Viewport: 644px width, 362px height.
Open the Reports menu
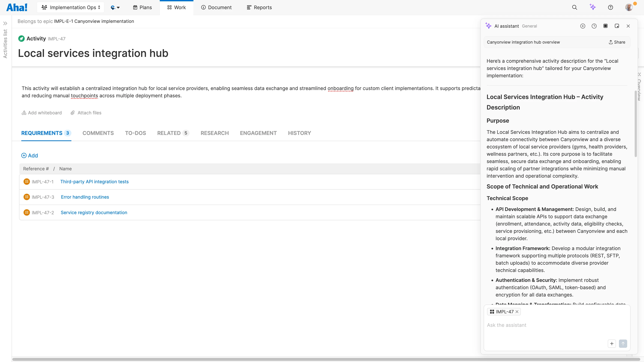point(259,7)
